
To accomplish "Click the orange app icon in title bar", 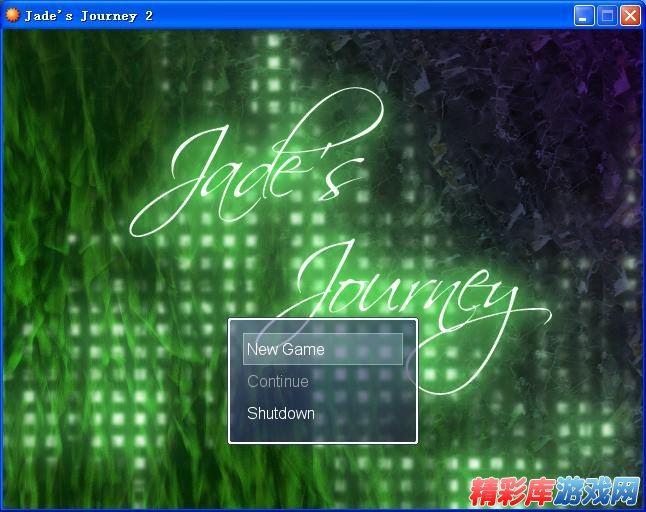I will 12,15.
